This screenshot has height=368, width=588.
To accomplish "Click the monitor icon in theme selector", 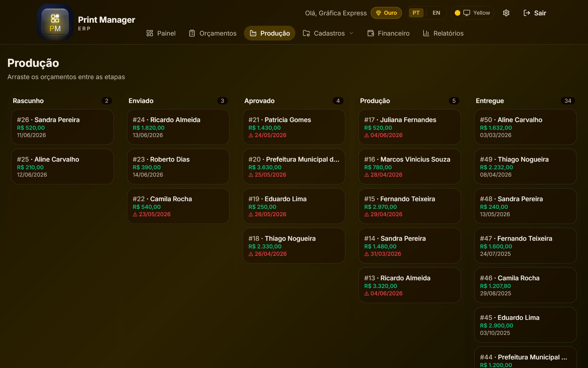I will pos(466,13).
